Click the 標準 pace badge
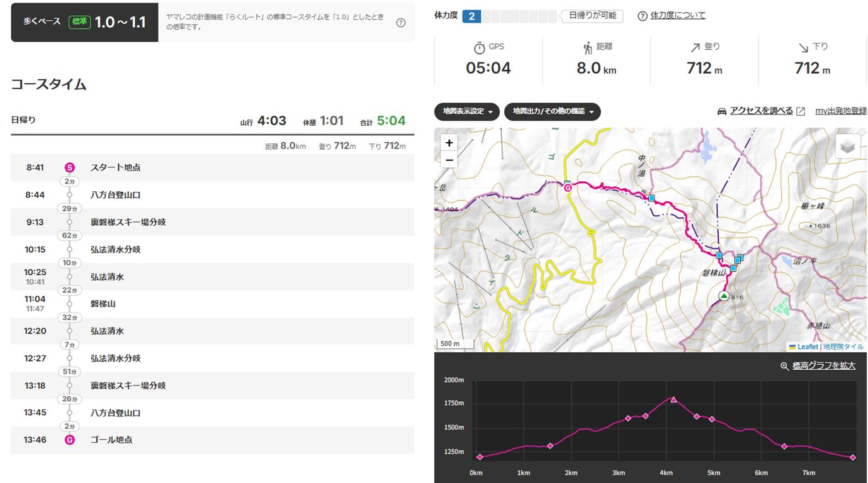 click(x=80, y=22)
